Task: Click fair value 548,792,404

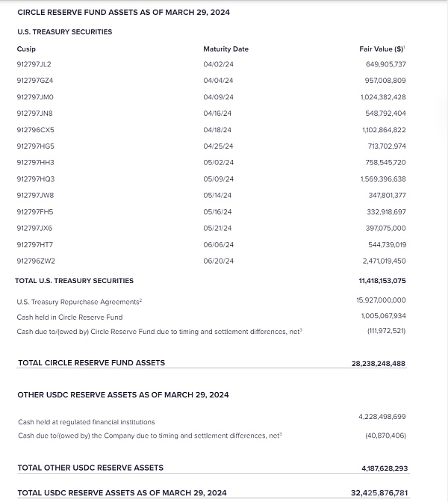Action: coord(385,114)
